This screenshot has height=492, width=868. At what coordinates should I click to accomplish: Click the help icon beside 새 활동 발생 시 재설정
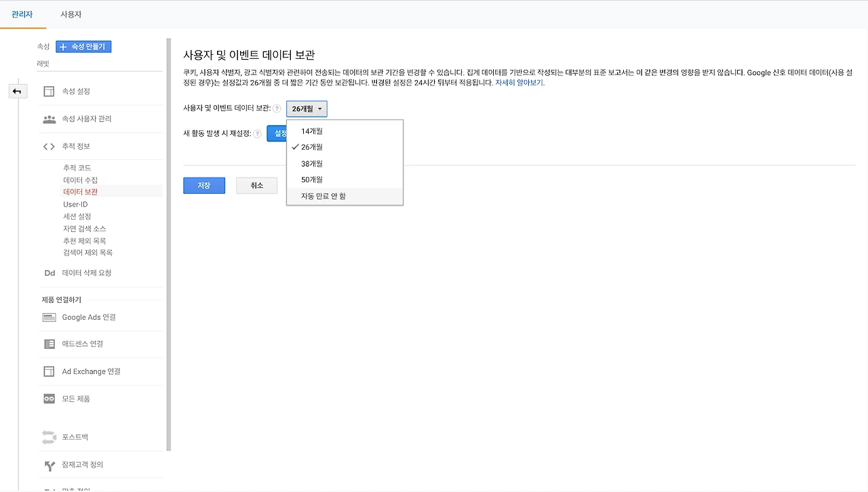pyautogui.click(x=257, y=134)
